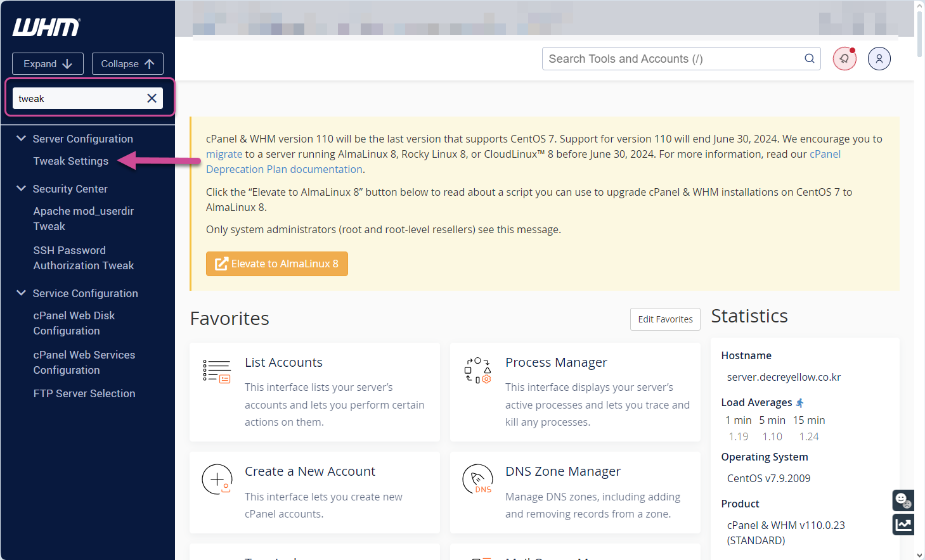Click Edit Favorites button
This screenshot has width=925, height=560.
665,319
